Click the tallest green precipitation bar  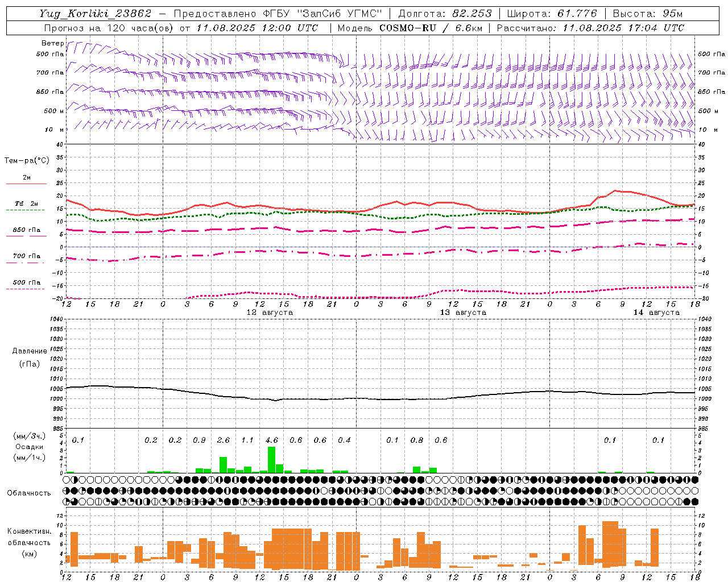point(271,460)
